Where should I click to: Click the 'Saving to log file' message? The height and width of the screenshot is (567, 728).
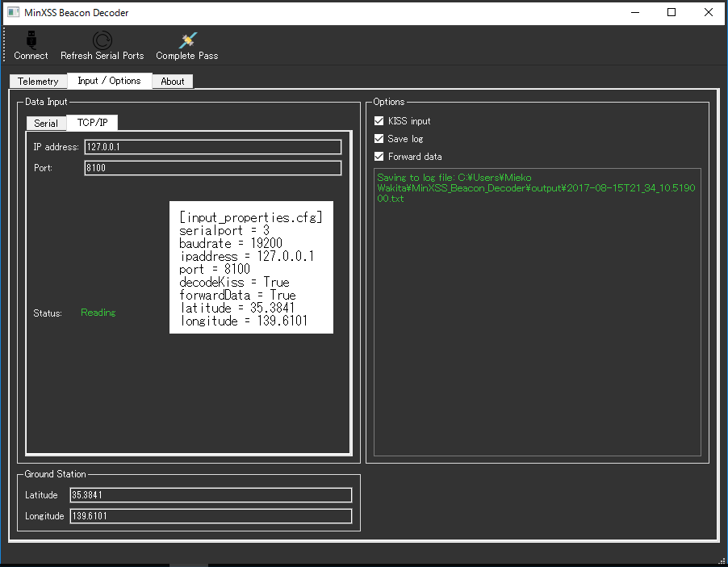click(536, 187)
